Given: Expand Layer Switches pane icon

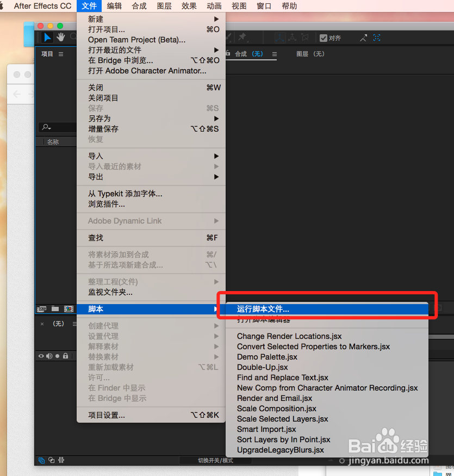Looking at the screenshot, I should click(41, 460).
